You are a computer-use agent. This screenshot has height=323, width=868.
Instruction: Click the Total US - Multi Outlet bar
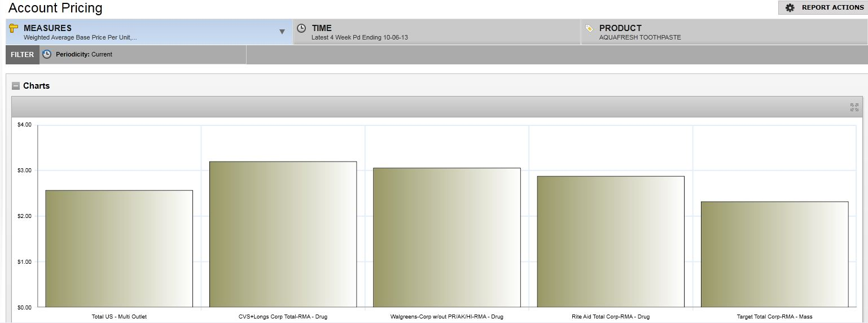coord(119,248)
